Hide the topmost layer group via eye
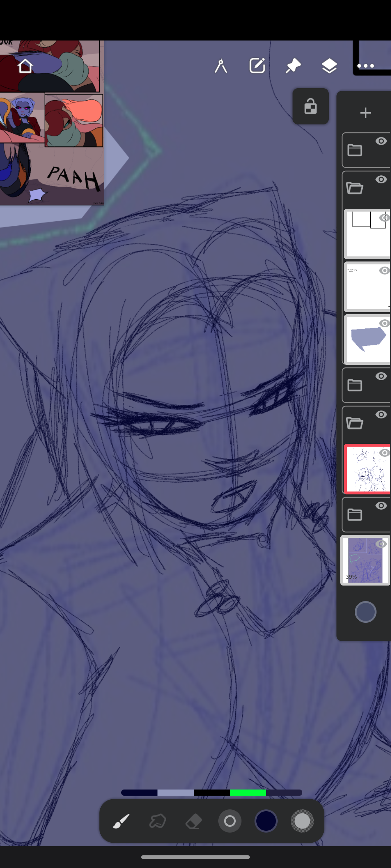 381,141
